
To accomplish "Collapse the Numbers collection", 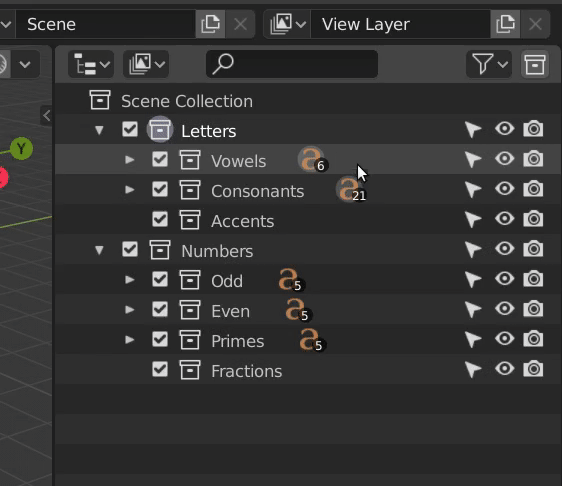I will [x=99, y=250].
